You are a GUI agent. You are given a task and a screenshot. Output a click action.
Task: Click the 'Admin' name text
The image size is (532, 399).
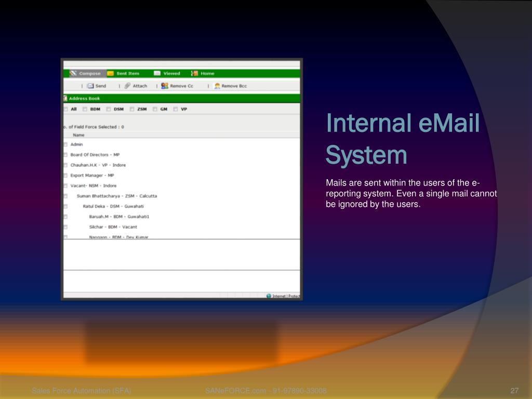click(x=77, y=144)
